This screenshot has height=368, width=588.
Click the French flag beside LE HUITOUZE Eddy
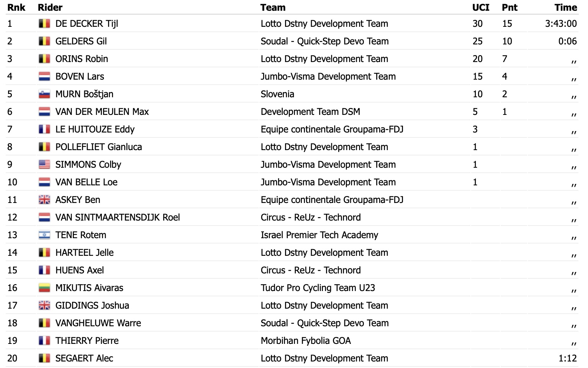[x=44, y=129]
